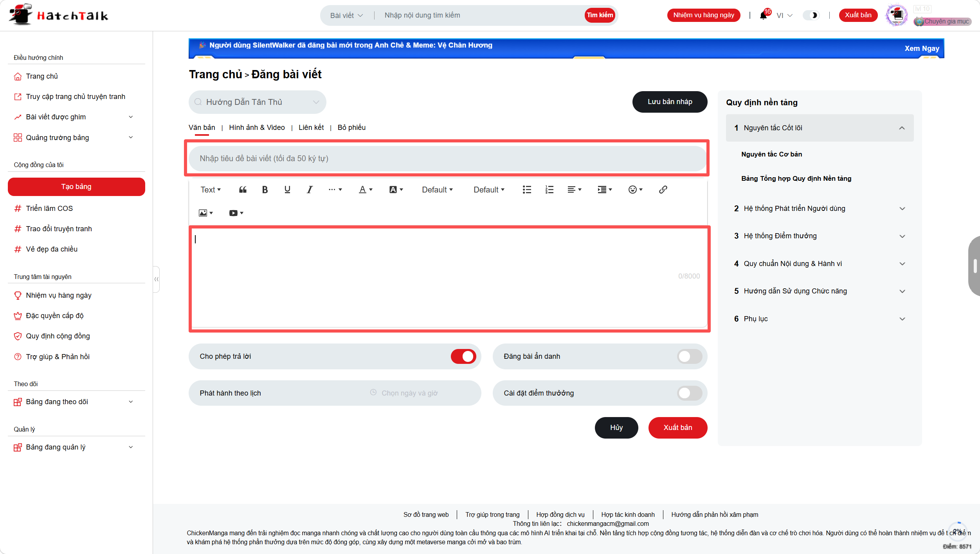Click the Lưu bản nháp button
Viewport: 980px width, 554px height.
(x=670, y=102)
